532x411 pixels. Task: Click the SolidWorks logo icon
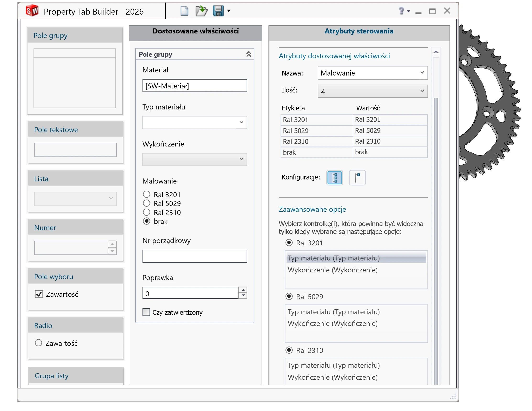pos(32,11)
